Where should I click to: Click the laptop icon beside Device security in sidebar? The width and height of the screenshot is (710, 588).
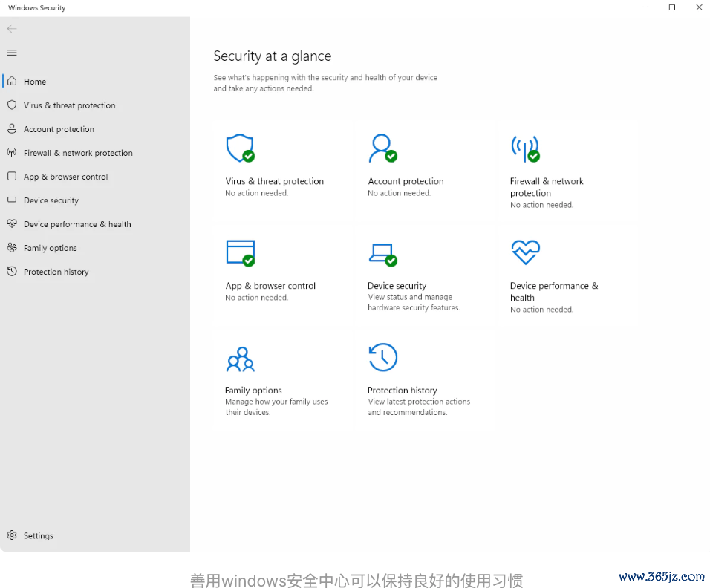[12, 200]
